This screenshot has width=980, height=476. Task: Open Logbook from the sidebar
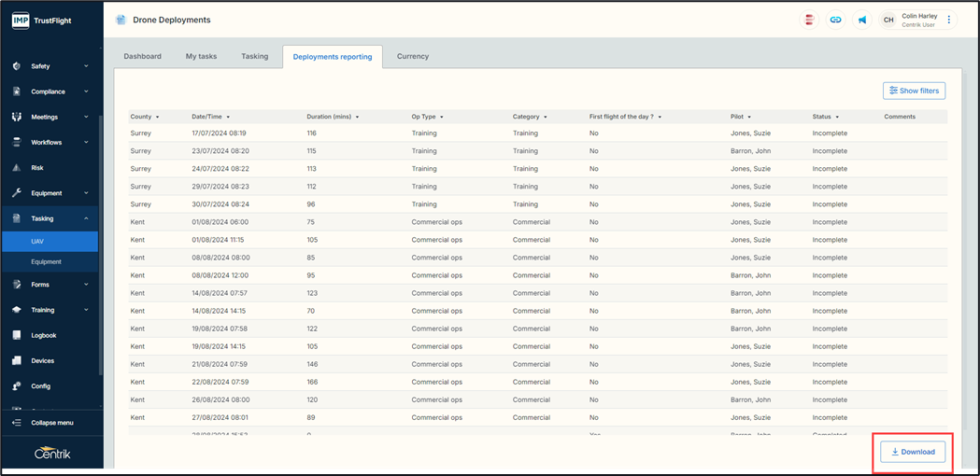tap(43, 335)
